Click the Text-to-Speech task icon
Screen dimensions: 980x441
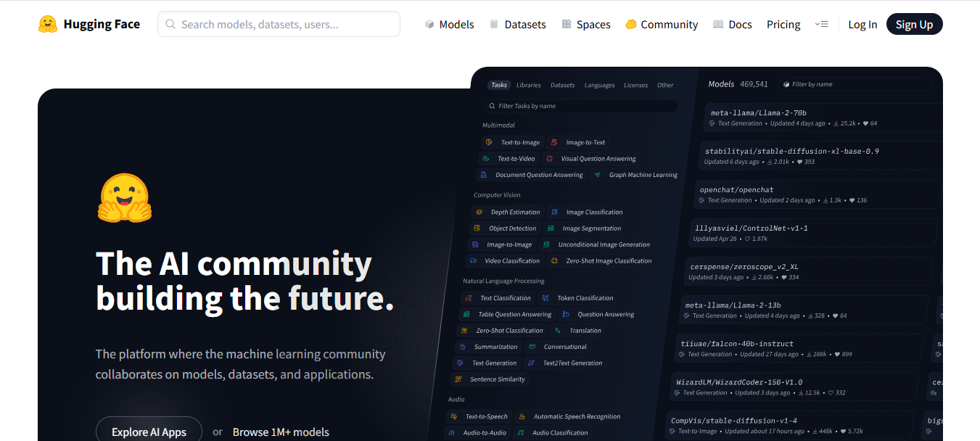(454, 416)
